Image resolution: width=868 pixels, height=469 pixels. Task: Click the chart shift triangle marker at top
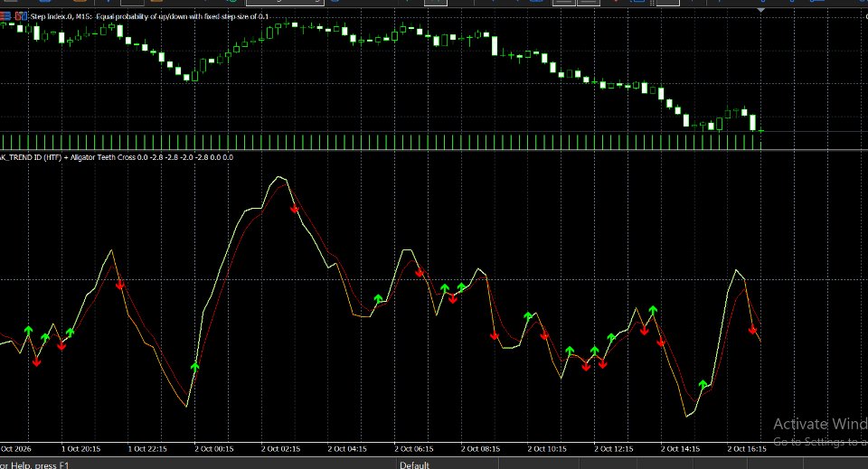tap(760, 10)
